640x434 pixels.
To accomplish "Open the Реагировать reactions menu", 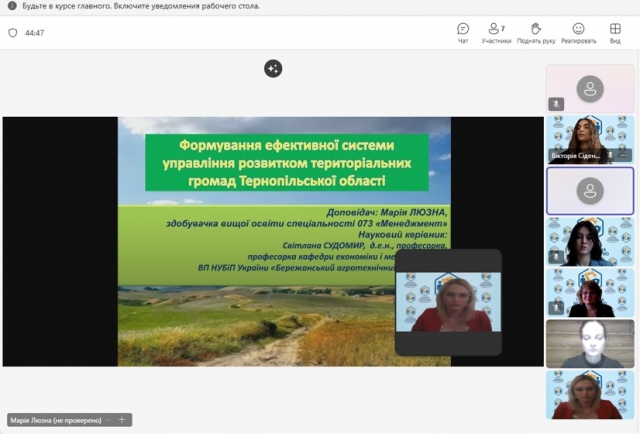I will (578, 32).
